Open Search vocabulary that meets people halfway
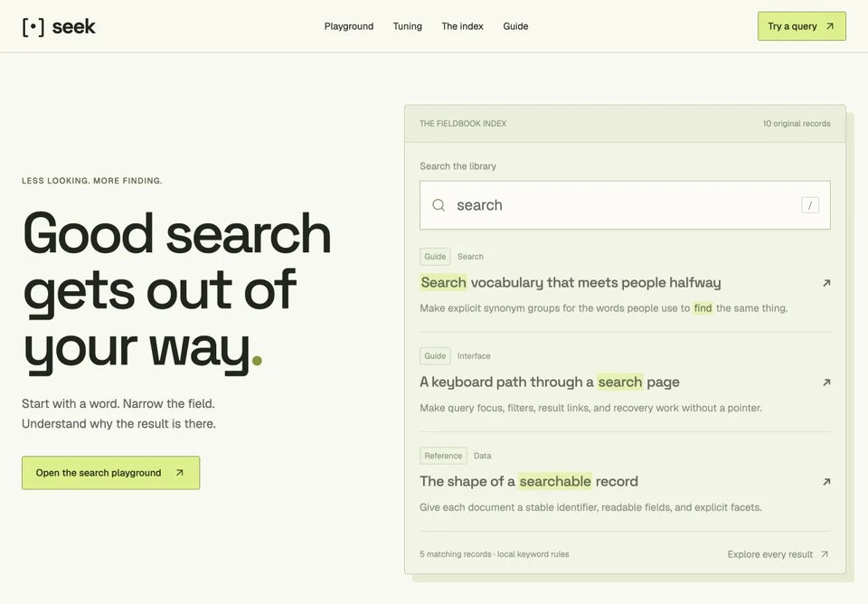The height and width of the screenshot is (604, 868). click(571, 282)
